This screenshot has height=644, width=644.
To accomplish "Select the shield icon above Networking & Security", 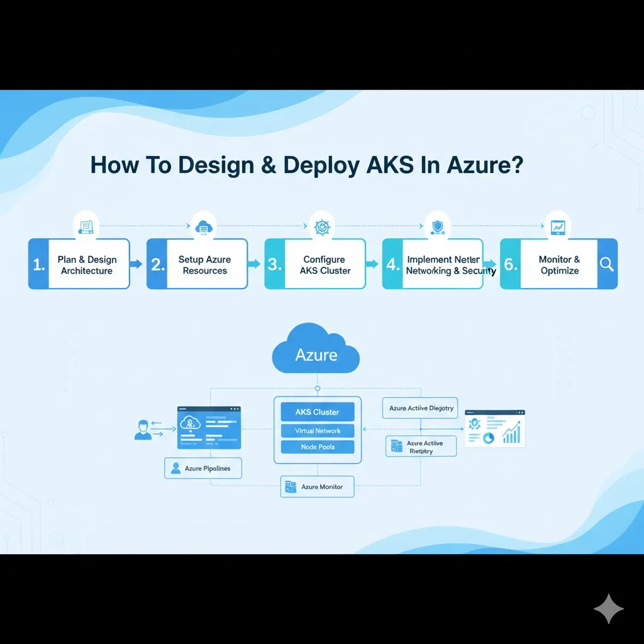I will point(438,225).
